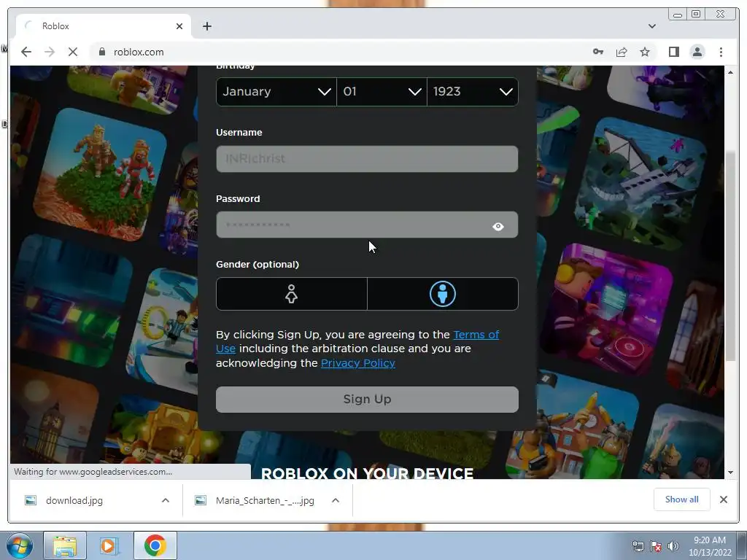
Task: Select the male gender option
Action: tap(443, 294)
